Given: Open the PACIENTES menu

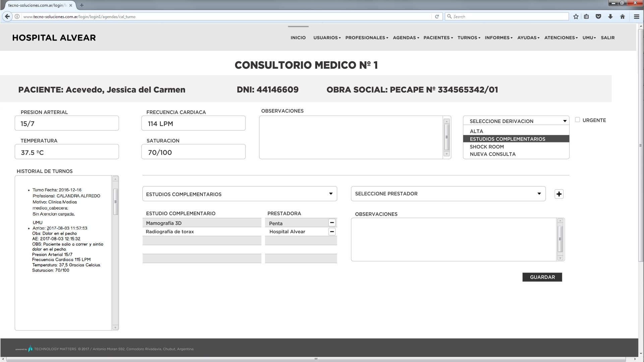Looking at the screenshot, I should click(438, 38).
